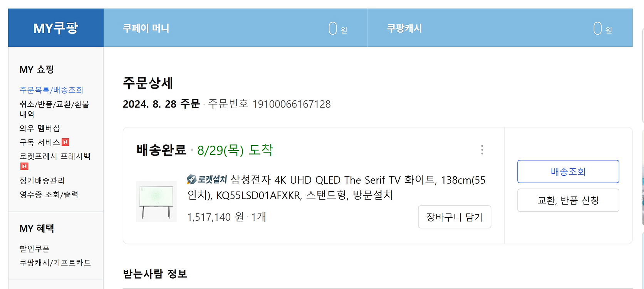Open 와우 멤버십 menu item
644x289 pixels.
pyautogui.click(x=40, y=128)
